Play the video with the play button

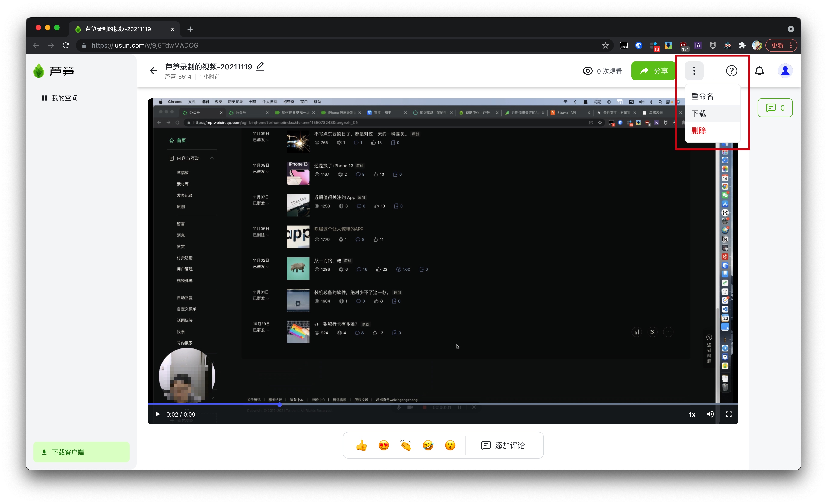pyautogui.click(x=157, y=414)
